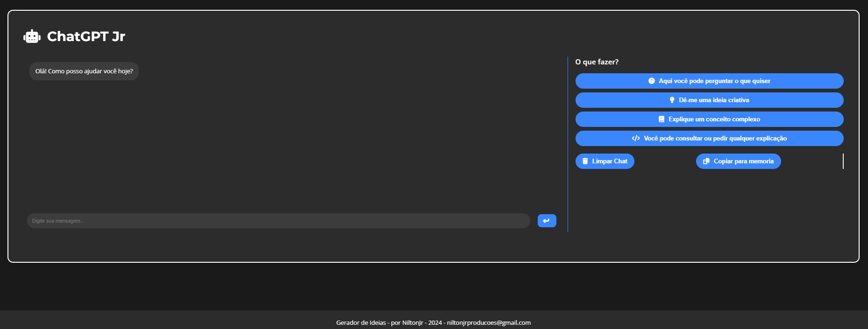
Task: Click the 'Olá! Como posso ajudar' message bubble
Action: [x=84, y=71]
